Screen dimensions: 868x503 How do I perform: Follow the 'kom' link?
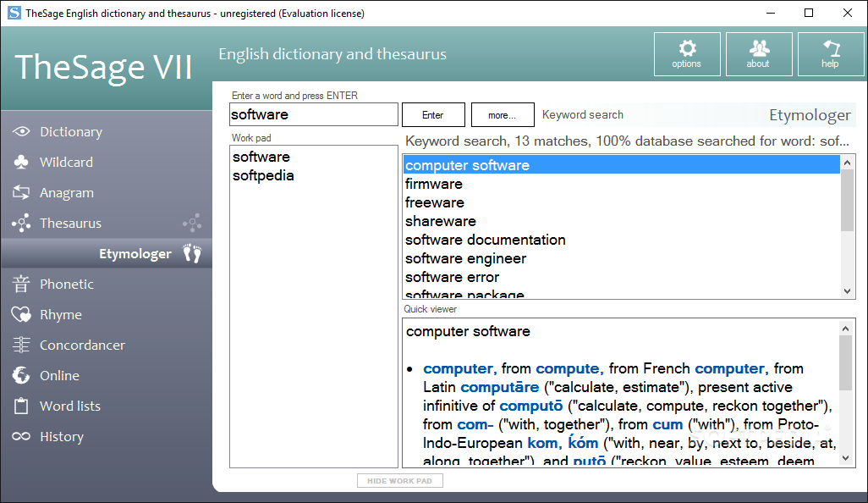point(545,443)
